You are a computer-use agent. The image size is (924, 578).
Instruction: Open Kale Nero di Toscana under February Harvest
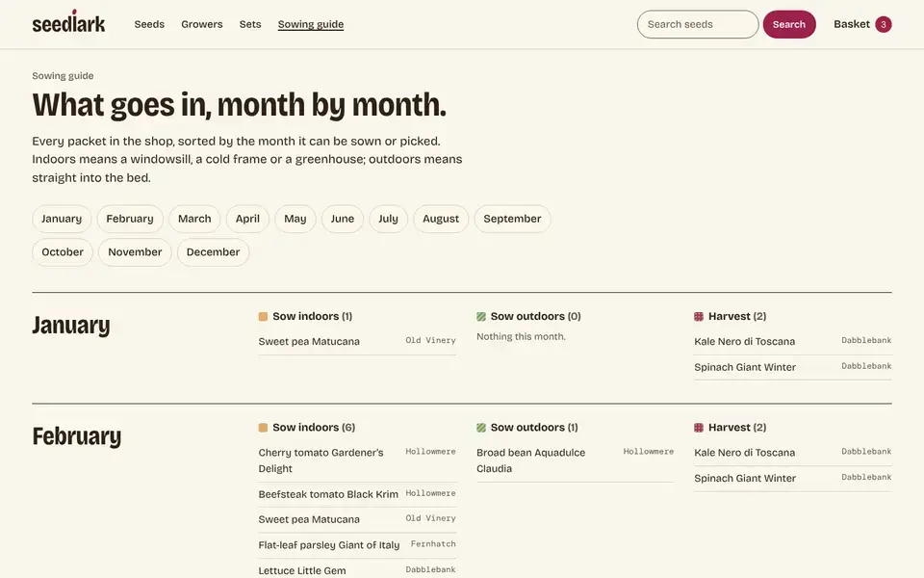[744, 453]
